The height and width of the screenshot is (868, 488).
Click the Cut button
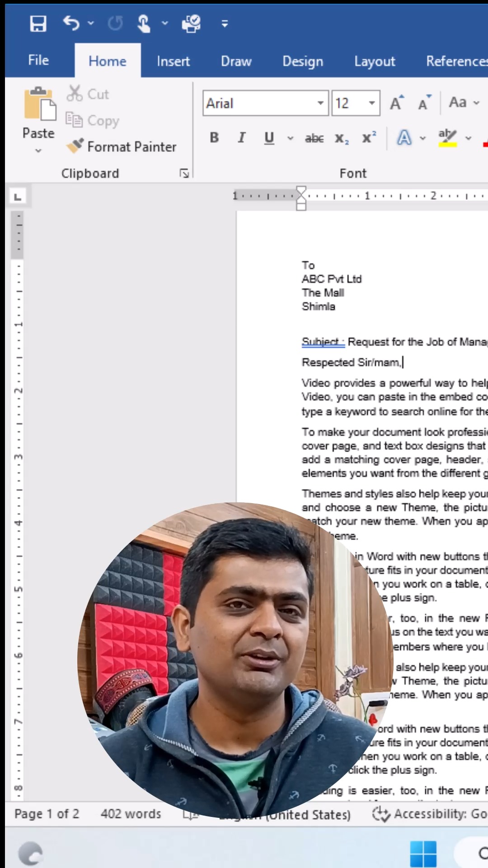point(88,94)
